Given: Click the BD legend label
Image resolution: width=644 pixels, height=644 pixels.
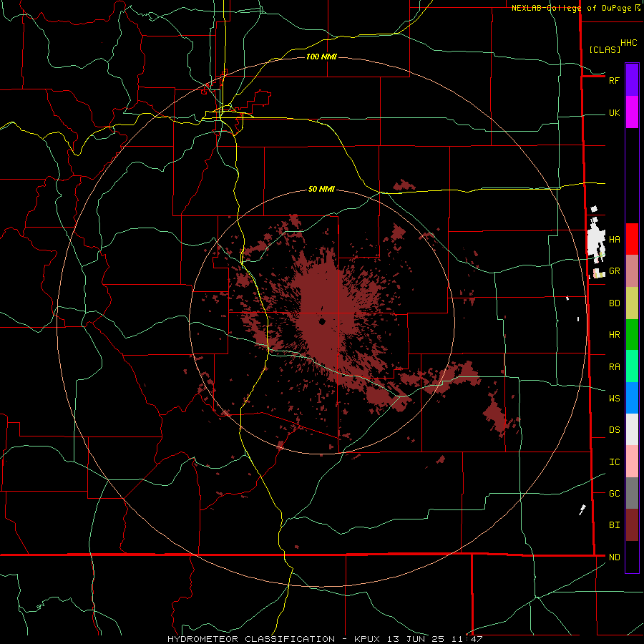Looking at the screenshot, I should pyautogui.click(x=614, y=303).
